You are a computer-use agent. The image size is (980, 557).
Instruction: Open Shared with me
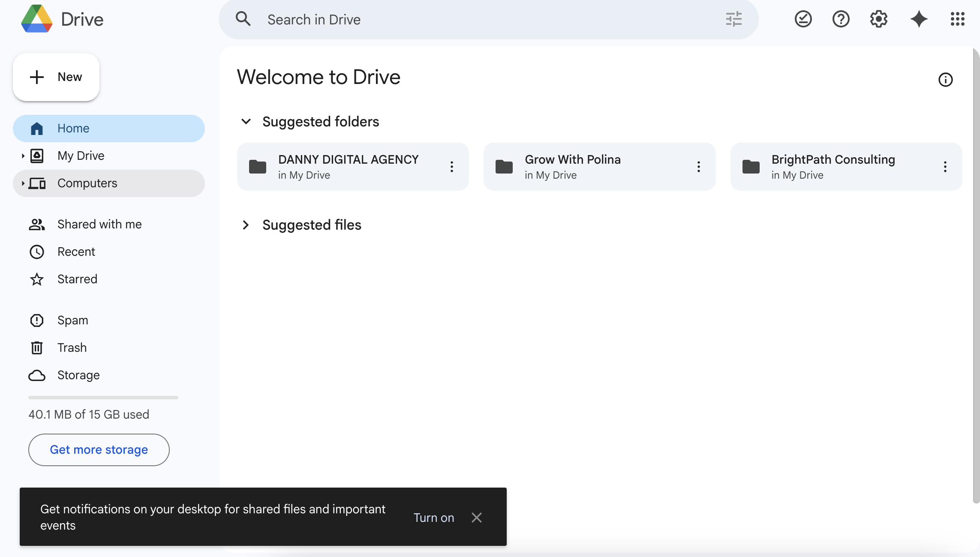pos(109,225)
